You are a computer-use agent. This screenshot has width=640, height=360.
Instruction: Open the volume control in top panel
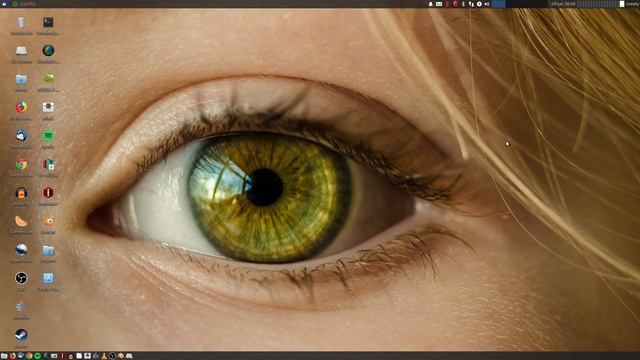pos(487,4)
